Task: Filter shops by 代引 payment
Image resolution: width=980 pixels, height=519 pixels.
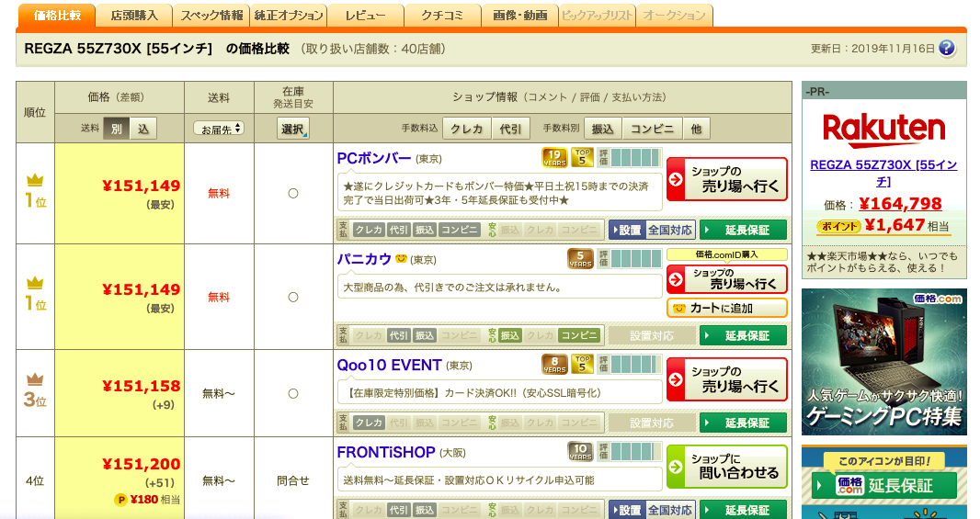Action: coord(510,129)
